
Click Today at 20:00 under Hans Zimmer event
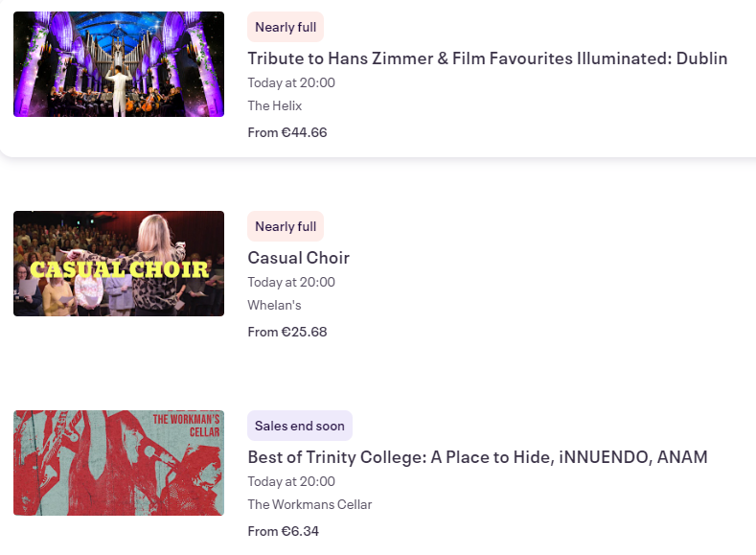291,82
